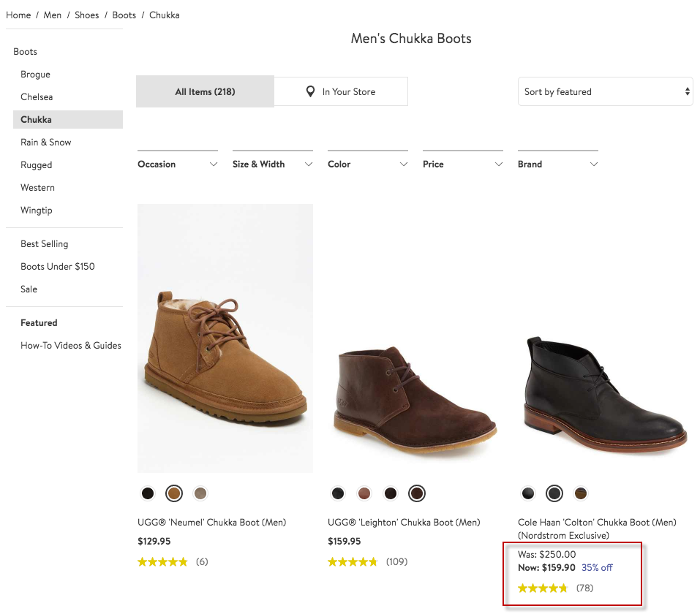Choose the black swatch for UGG Leighton
The width and height of the screenshot is (700, 614).
pyautogui.click(x=338, y=493)
